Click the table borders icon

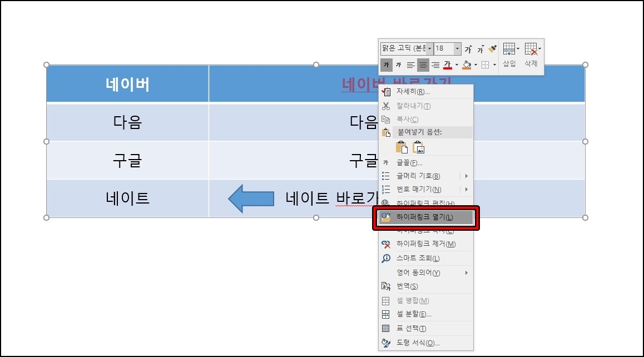click(x=485, y=65)
